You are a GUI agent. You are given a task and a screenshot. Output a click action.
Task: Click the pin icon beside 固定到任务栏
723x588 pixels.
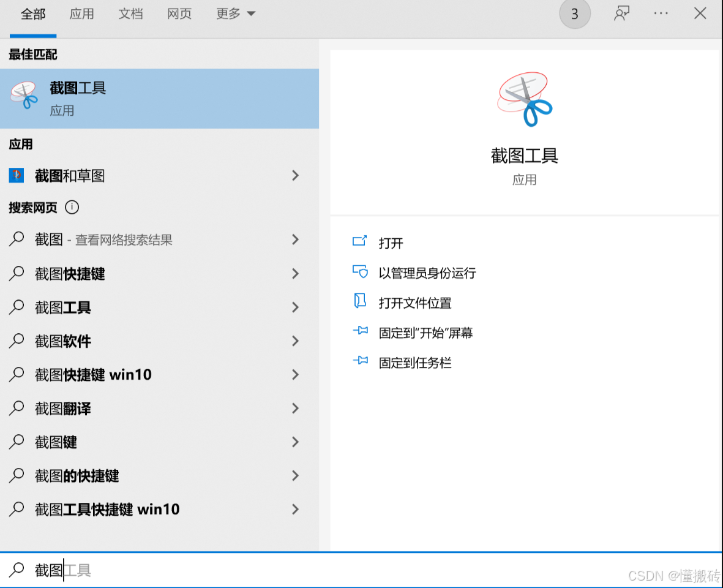(x=360, y=361)
